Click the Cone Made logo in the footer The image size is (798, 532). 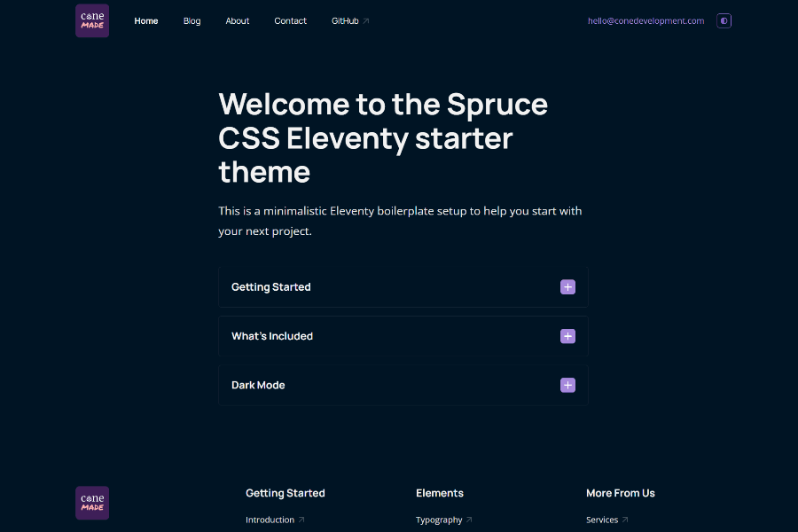(x=92, y=503)
